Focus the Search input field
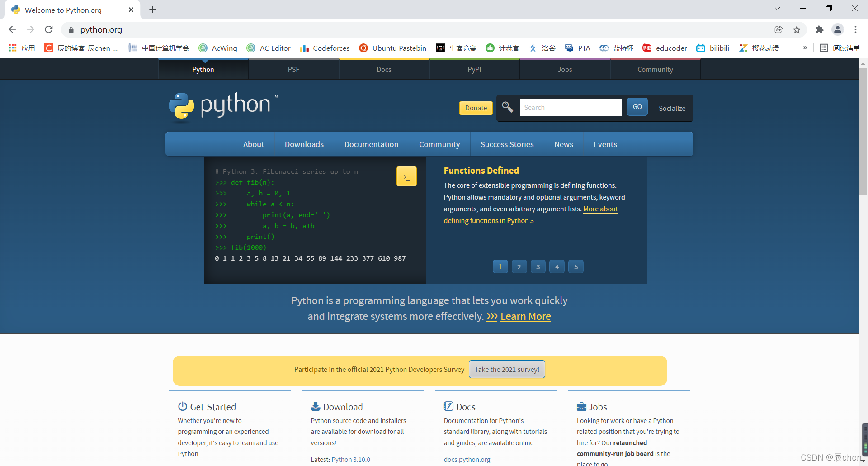The image size is (868, 466). coord(571,107)
